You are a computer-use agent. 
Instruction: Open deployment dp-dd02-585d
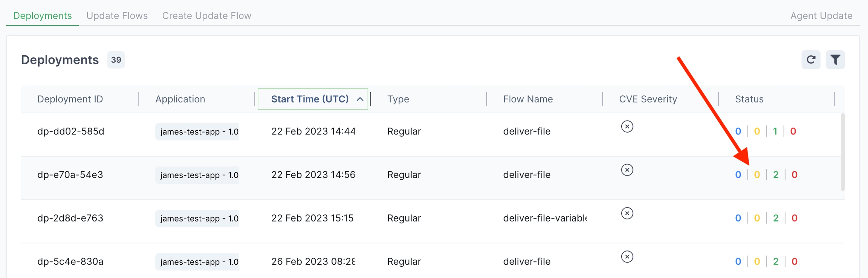click(x=71, y=131)
